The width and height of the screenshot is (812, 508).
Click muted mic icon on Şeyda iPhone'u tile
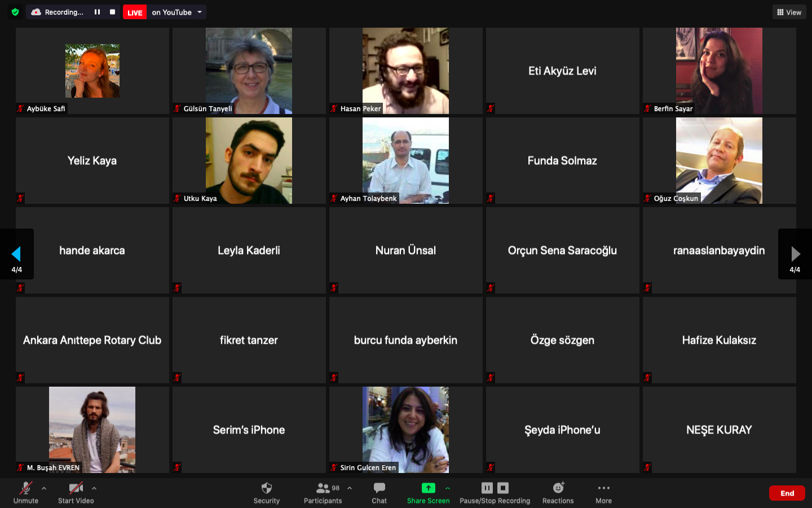491,467
